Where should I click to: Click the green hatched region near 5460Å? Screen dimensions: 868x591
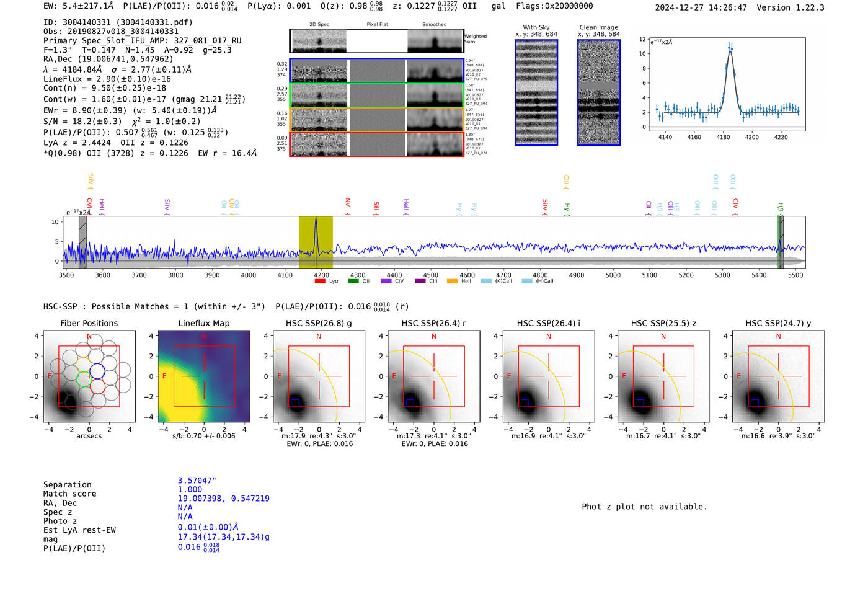pyautogui.click(x=781, y=242)
